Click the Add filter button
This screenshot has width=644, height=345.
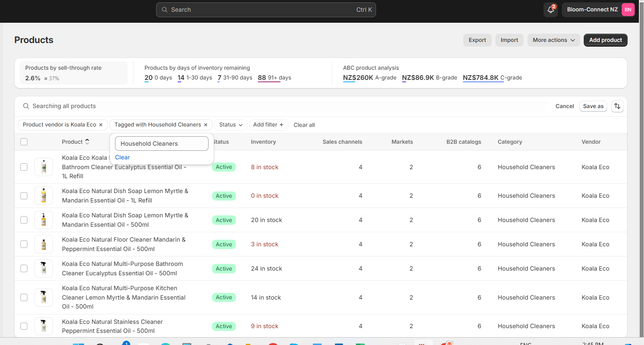268,125
